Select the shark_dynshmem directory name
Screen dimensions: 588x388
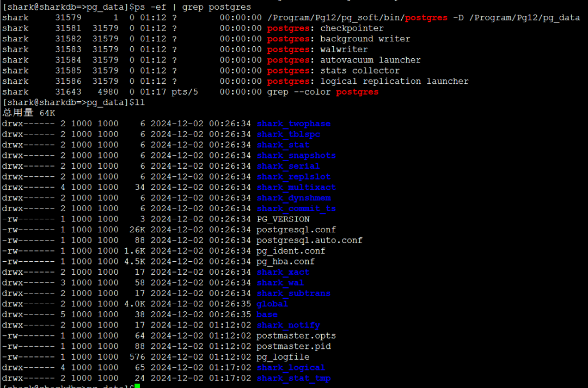[x=293, y=198]
